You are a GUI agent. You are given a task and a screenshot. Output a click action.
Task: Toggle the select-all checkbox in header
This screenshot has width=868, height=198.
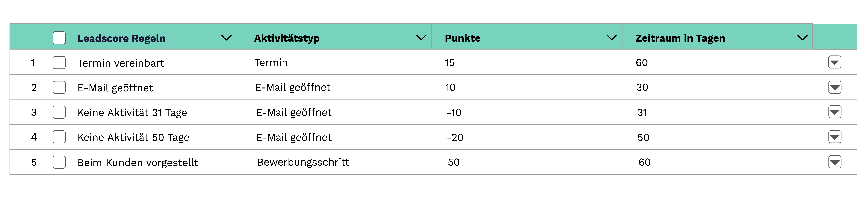(x=59, y=38)
